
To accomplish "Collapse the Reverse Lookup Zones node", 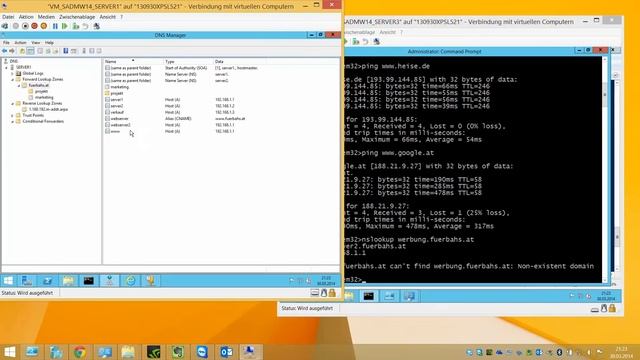I will coord(12,104).
